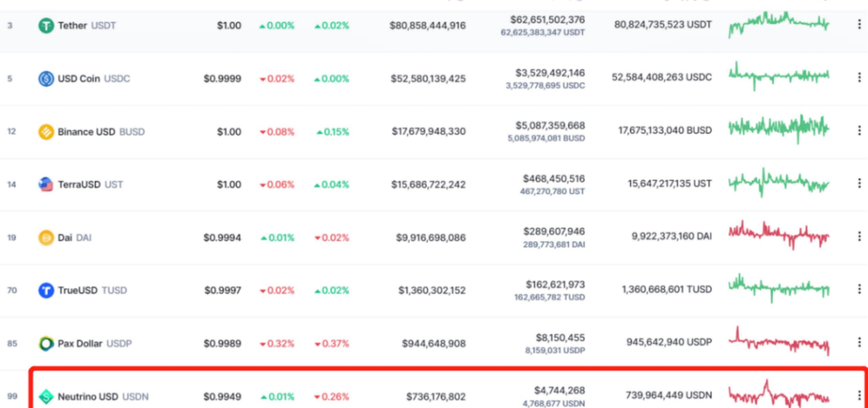Screen dimensions: 868x408
Task: View USD Coin's 7-day price chart
Action: tap(779, 76)
